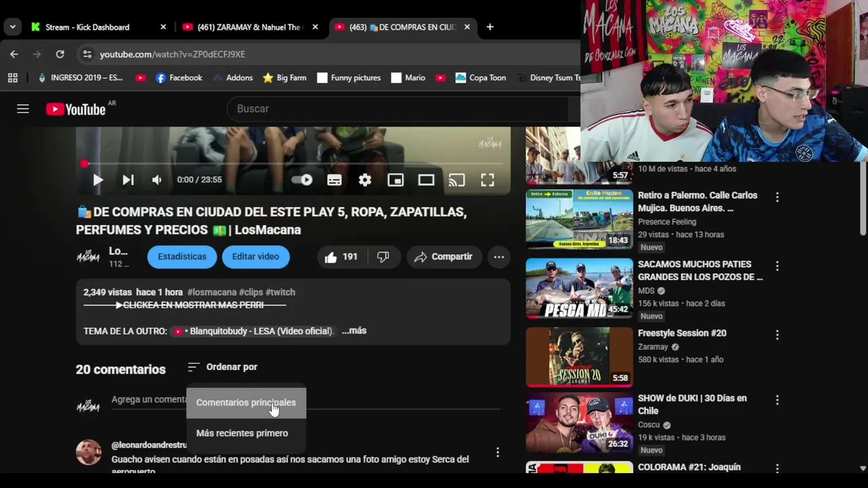This screenshot has height=488, width=868.
Task: Open options for Retiro a Palermo video
Action: click(777, 197)
